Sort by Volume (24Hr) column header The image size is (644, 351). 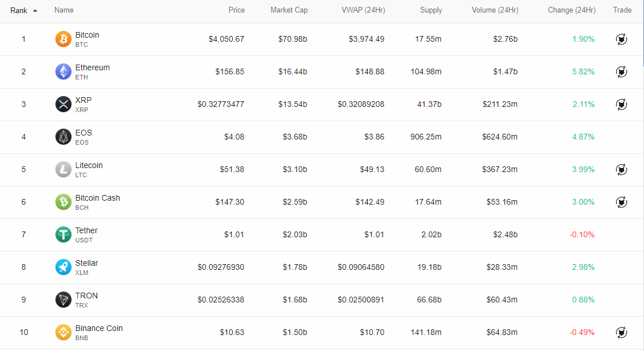coord(495,10)
